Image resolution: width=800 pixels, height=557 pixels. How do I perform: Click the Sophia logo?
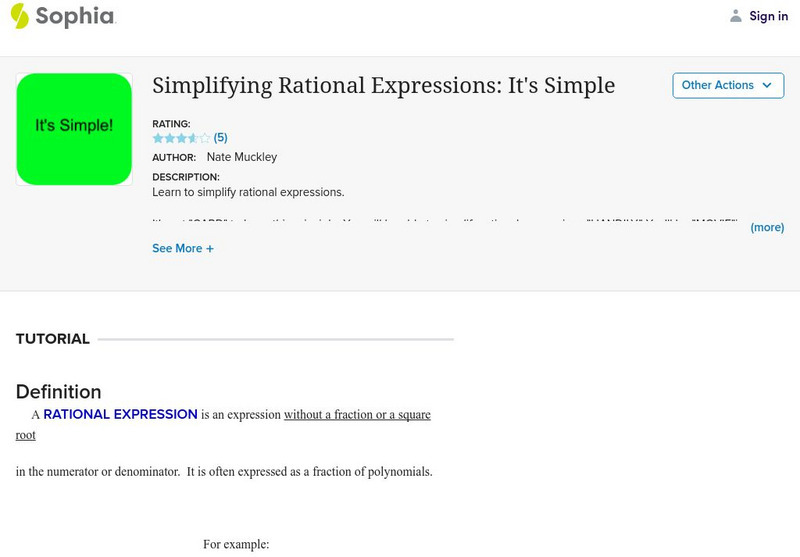point(62,16)
